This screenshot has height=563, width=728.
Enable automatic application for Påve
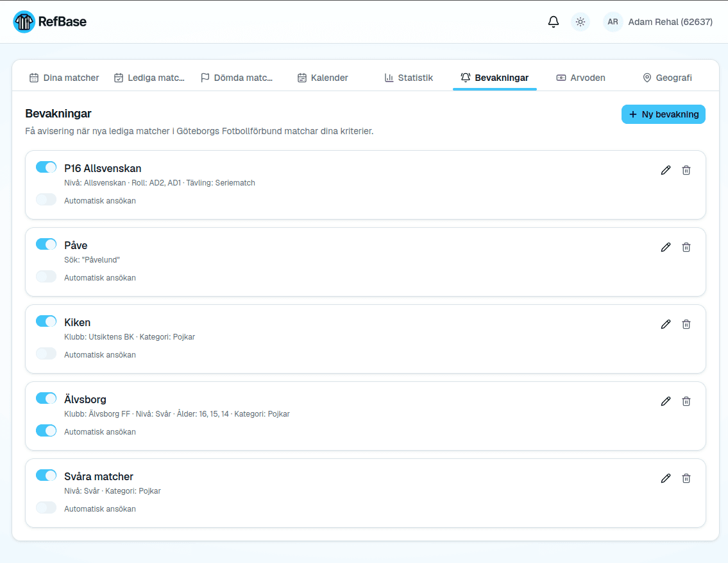[46, 277]
